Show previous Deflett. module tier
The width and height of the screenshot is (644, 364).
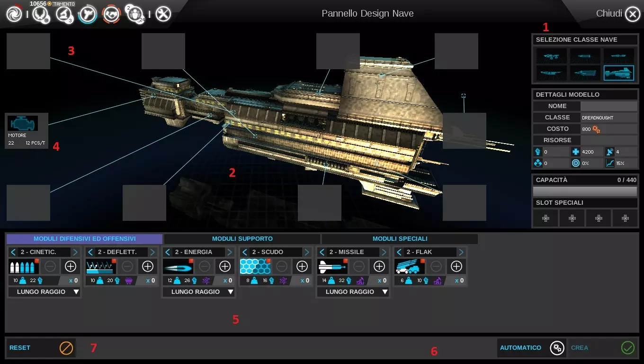(90, 252)
